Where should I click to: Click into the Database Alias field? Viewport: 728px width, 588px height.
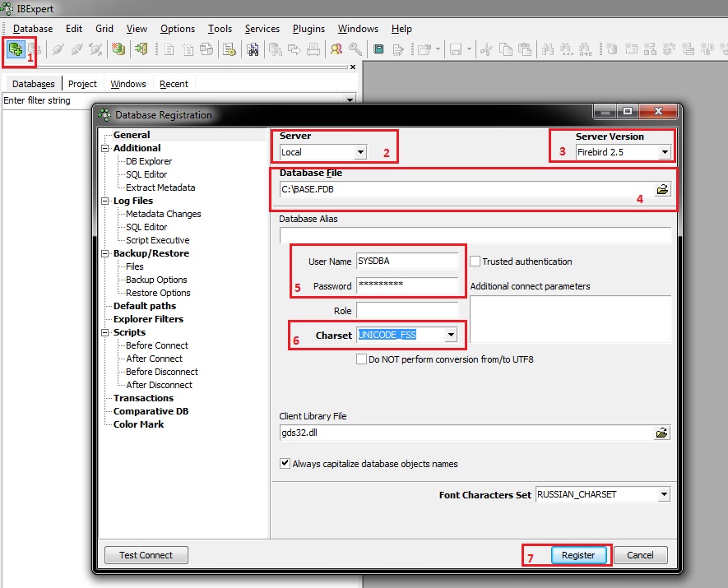(x=475, y=235)
